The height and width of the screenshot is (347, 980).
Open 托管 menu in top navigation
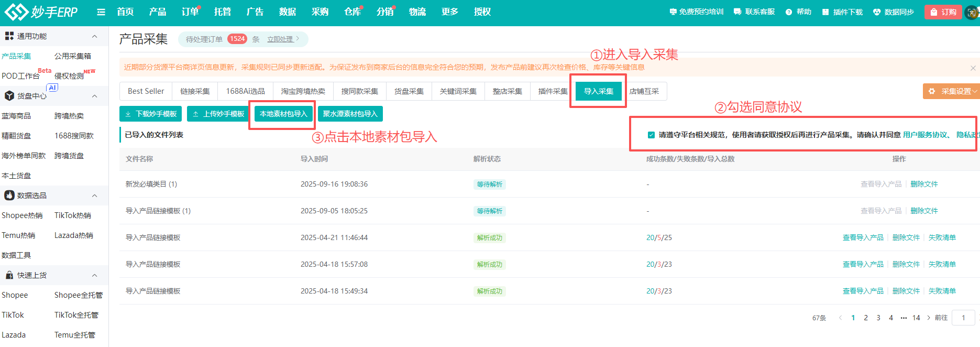(223, 12)
